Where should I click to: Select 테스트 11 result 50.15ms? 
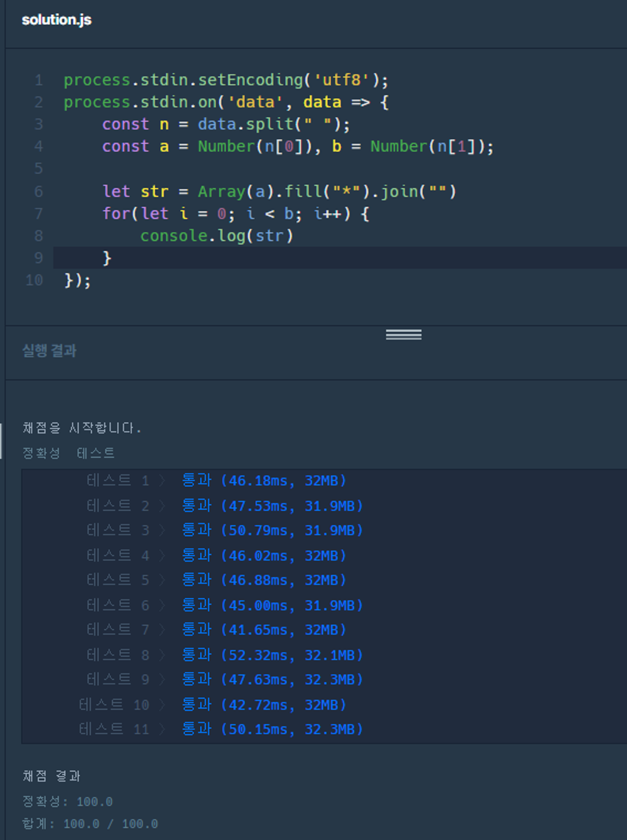(272, 729)
